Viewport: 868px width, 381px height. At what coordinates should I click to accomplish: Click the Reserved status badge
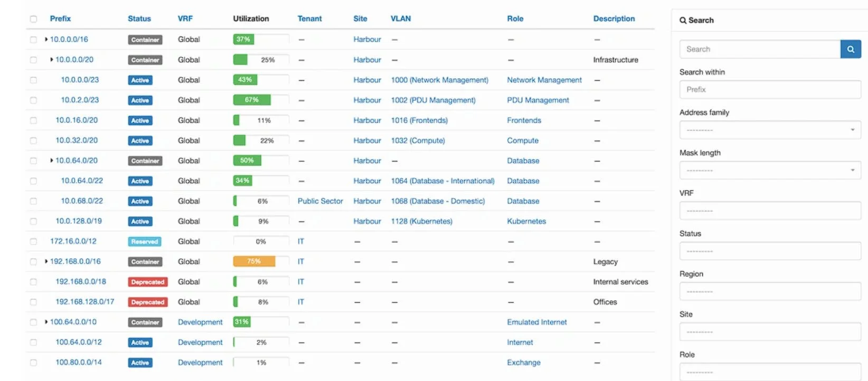(x=145, y=241)
